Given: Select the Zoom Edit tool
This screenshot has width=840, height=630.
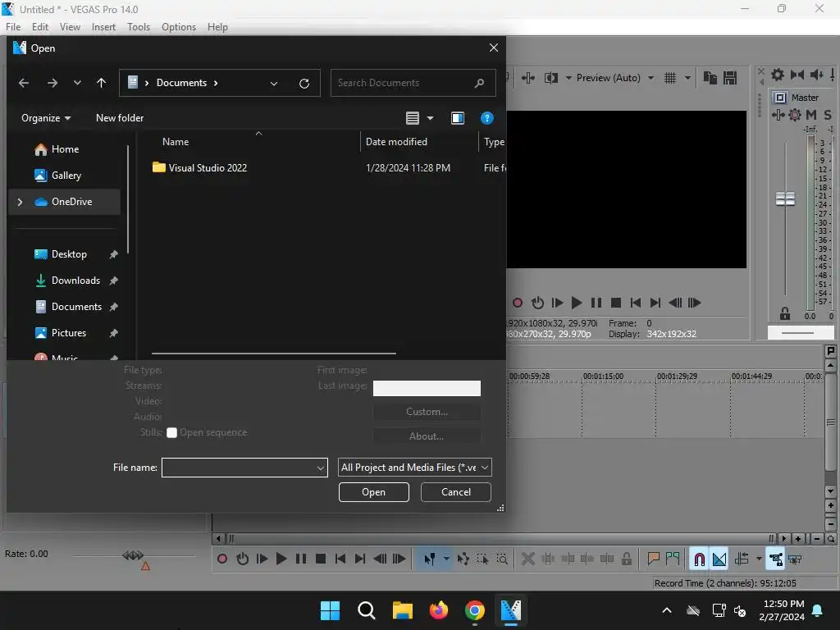Looking at the screenshot, I should pyautogui.click(x=502, y=559).
